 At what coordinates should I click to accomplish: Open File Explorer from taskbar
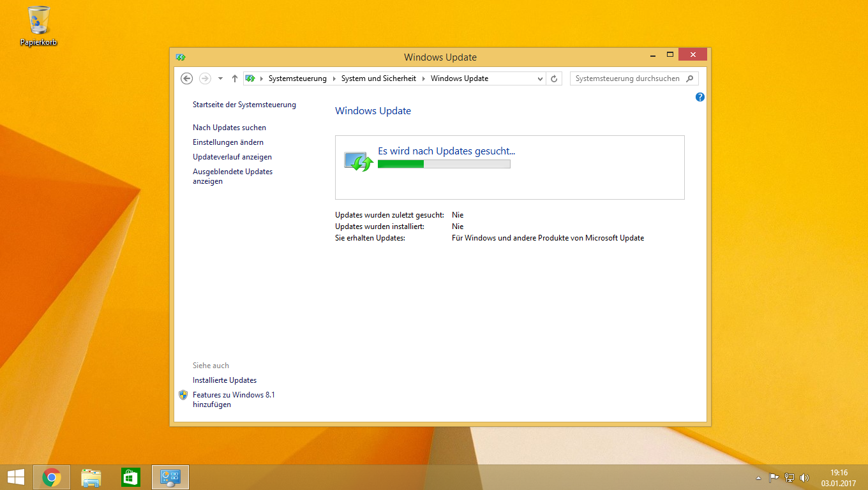click(91, 477)
